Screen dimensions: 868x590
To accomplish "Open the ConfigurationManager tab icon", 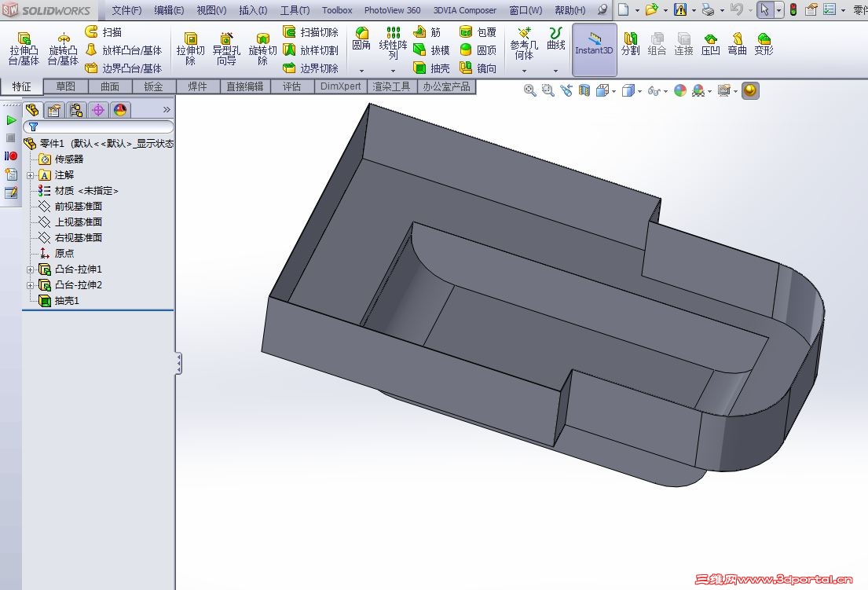I will pyautogui.click(x=76, y=109).
